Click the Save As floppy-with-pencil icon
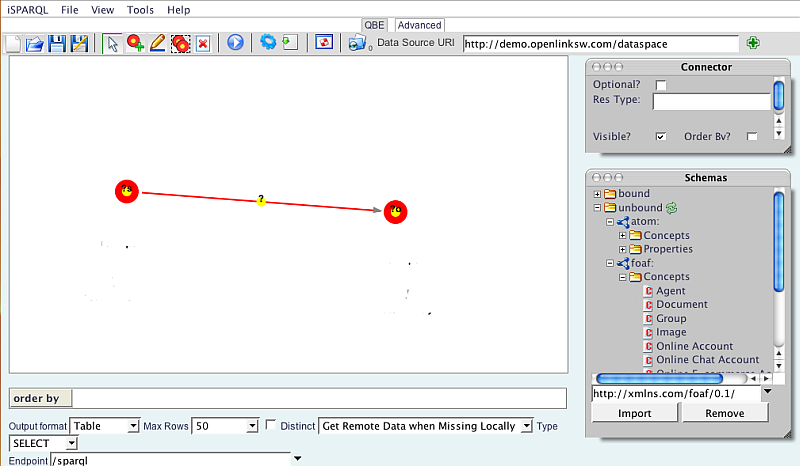The height and width of the screenshot is (466, 800). (x=79, y=43)
